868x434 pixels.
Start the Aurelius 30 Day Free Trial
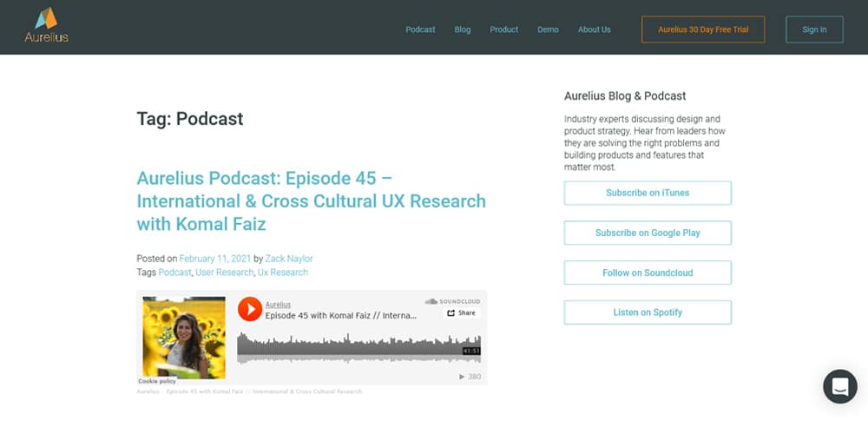coord(703,30)
